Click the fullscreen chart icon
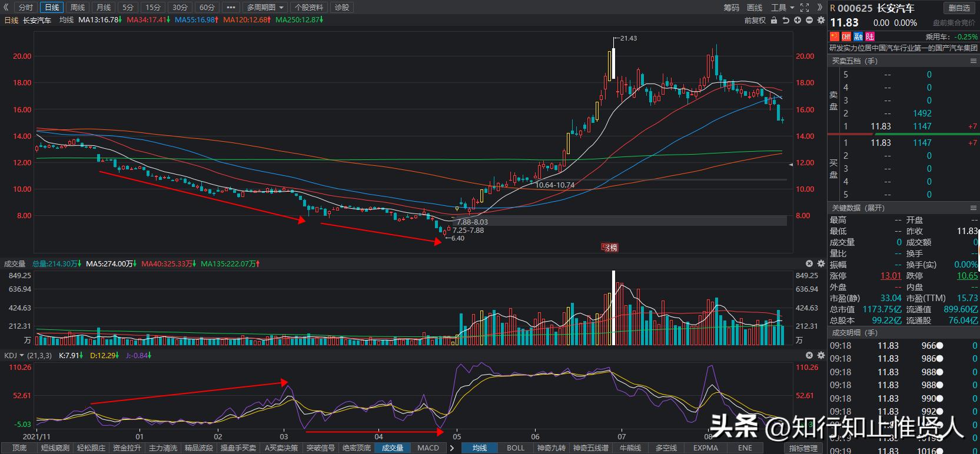Image resolution: width=980 pixels, height=454 pixels. pos(805,8)
